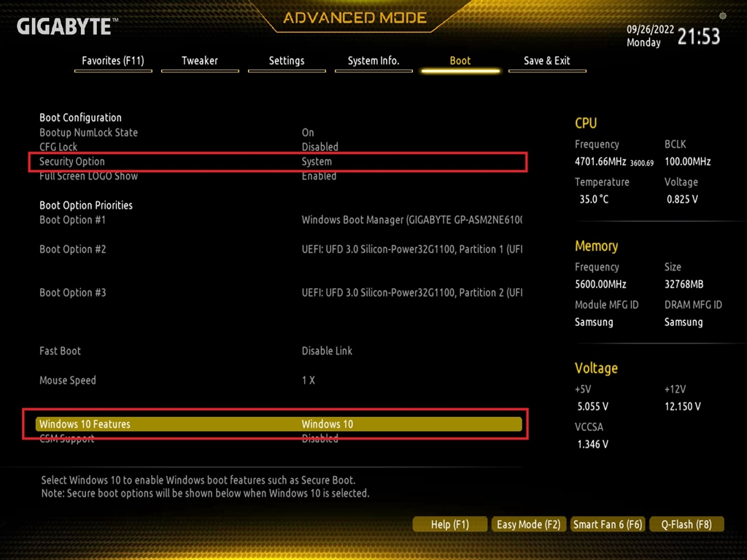The width and height of the screenshot is (747, 560).
Task: Select the Boot Option #3 label
Action: coord(72,292)
